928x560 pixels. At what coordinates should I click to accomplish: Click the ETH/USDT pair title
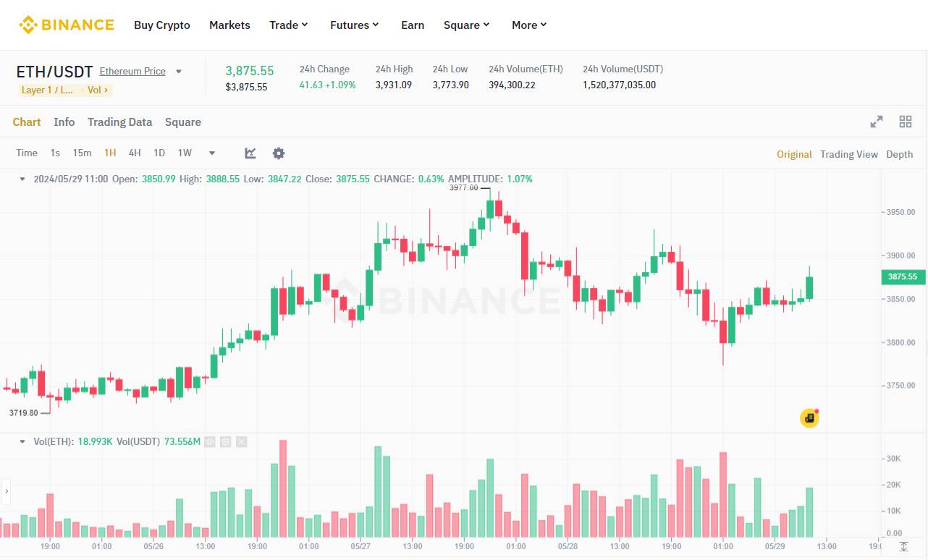pyautogui.click(x=54, y=72)
